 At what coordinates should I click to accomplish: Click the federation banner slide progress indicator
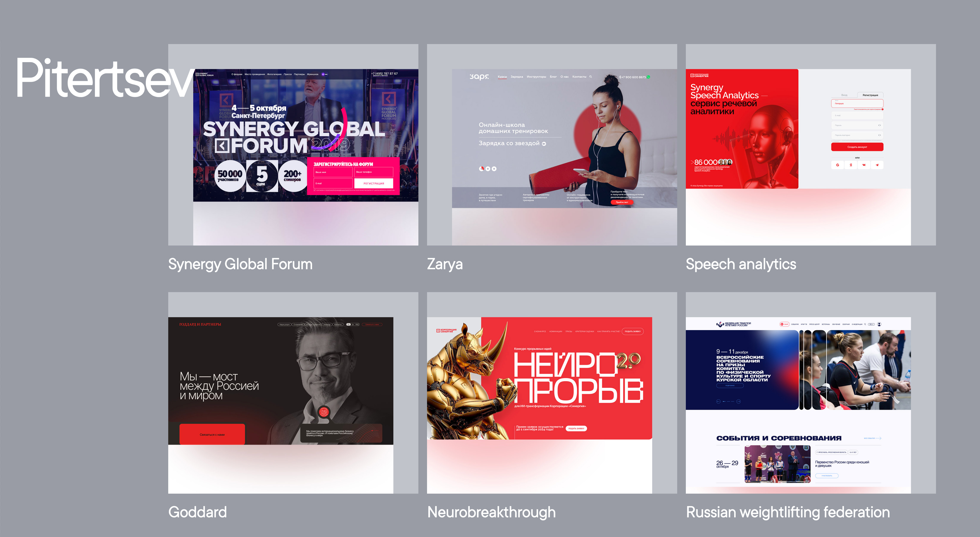[x=728, y=402]
